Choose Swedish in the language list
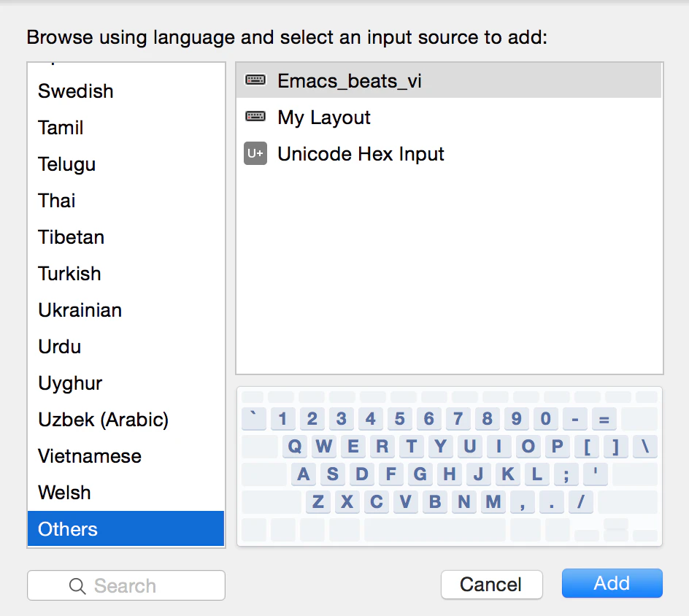Image resolution: width=689 pixels, height=616 pixels. coord(126,91)
